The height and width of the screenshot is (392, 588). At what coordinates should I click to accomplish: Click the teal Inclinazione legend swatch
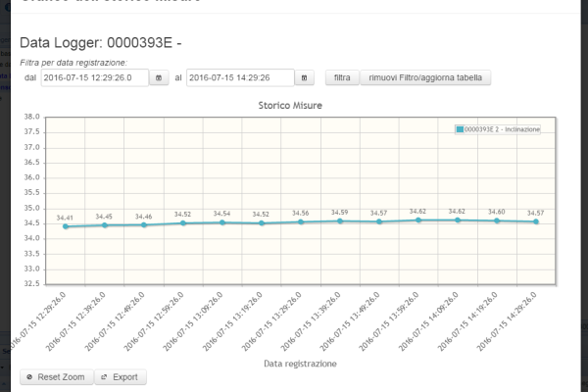[x=460, y=129]
